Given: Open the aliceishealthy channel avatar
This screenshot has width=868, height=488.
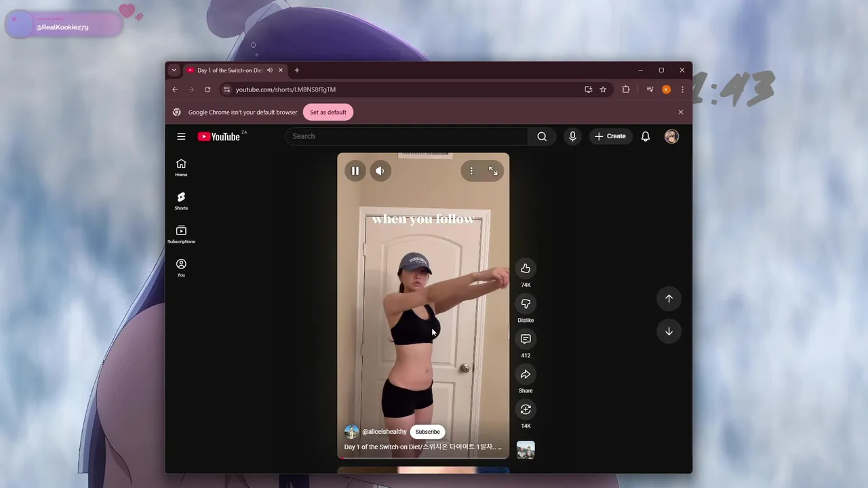Looking at the screenshot, I should (x=351, y=432).
